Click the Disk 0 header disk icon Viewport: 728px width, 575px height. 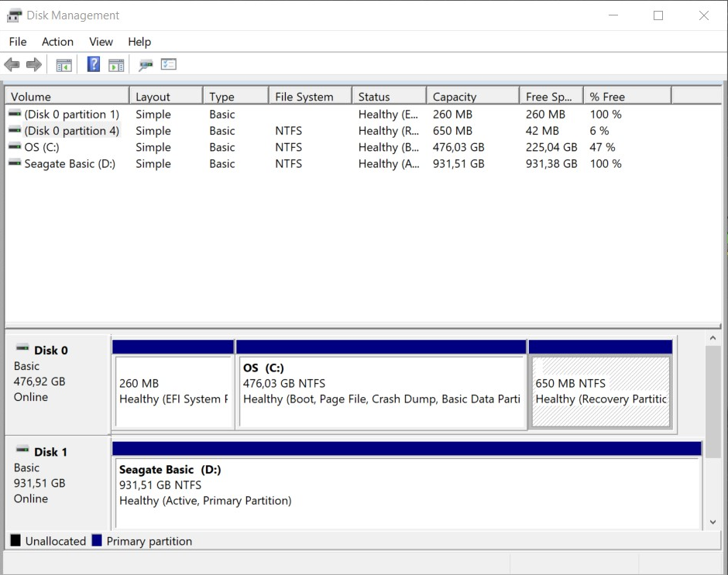[x=22, y=347]
